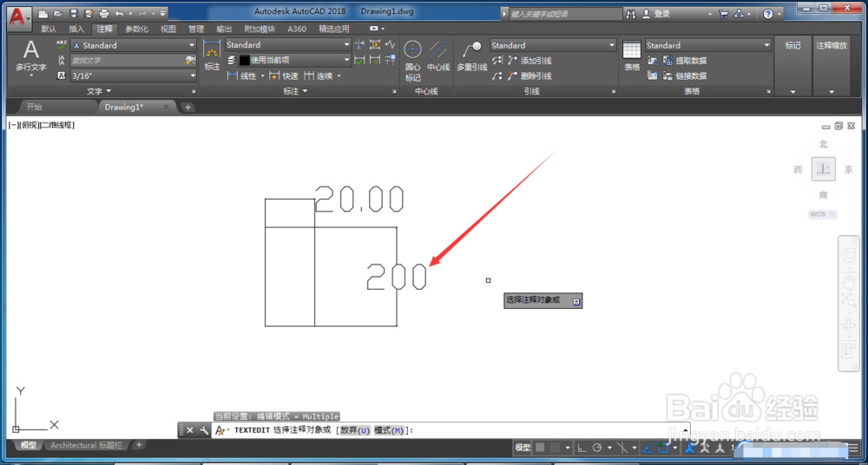The image size is (868, 465).
Task: Click the keyword search input field
Action: pos(566,14)
